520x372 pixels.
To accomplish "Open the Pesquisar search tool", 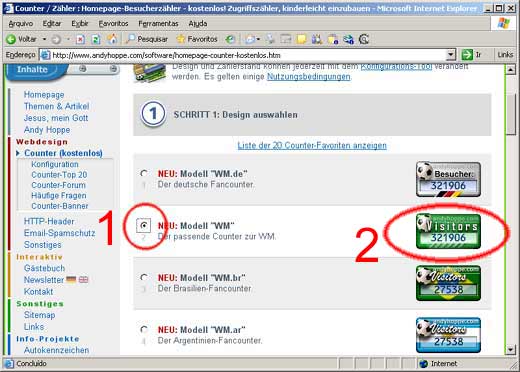I will point(147,39).
